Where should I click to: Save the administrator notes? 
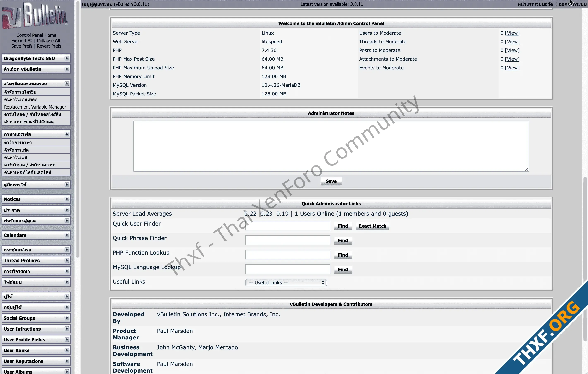pos(331,181)
